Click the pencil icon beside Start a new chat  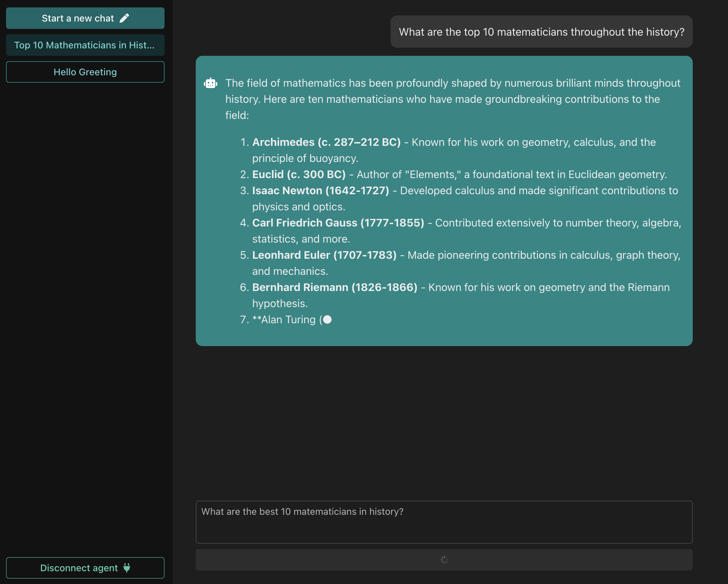[124, 18]
